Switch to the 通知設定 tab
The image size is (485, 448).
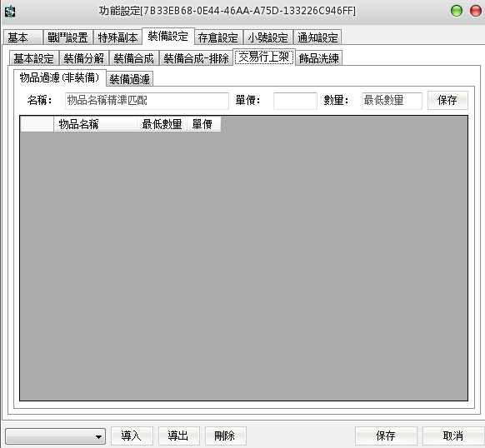click(317, 37)
